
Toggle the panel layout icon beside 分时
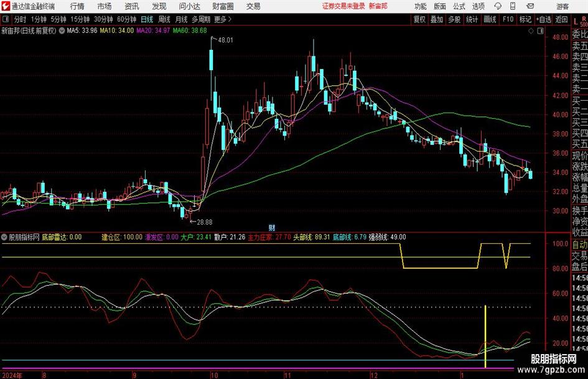click(x=6, y=19)
